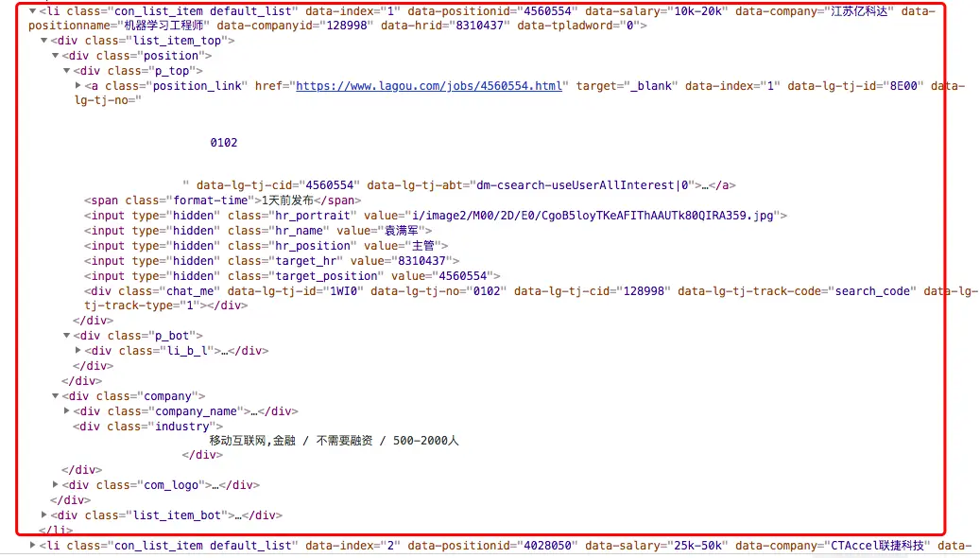Expand the list_item_bot div node
The height and width of the screenshot is (558, 980).
coord(43,514)
